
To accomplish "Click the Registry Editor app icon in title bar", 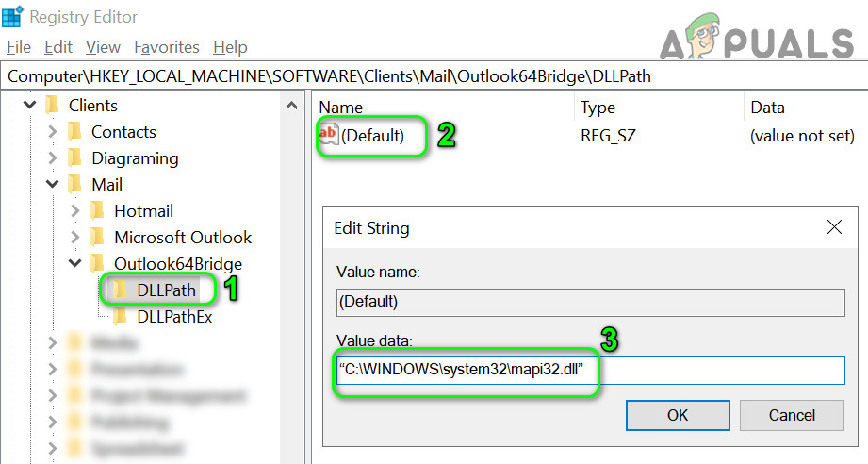I will pos(14,16).
